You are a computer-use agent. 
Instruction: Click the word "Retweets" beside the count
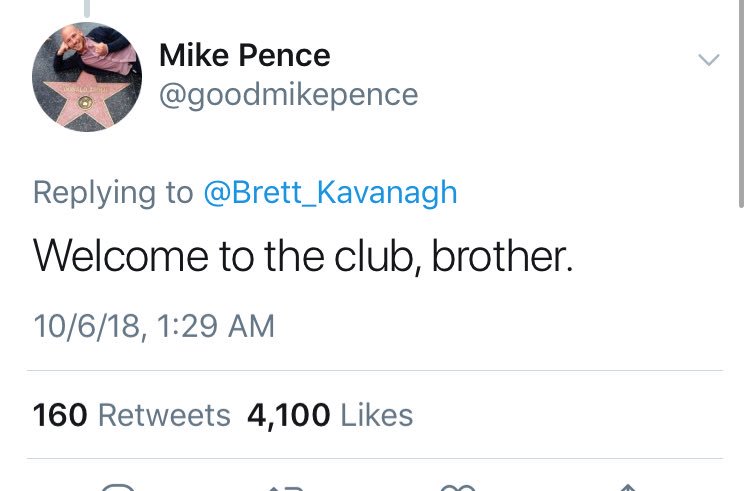(164, 415)
